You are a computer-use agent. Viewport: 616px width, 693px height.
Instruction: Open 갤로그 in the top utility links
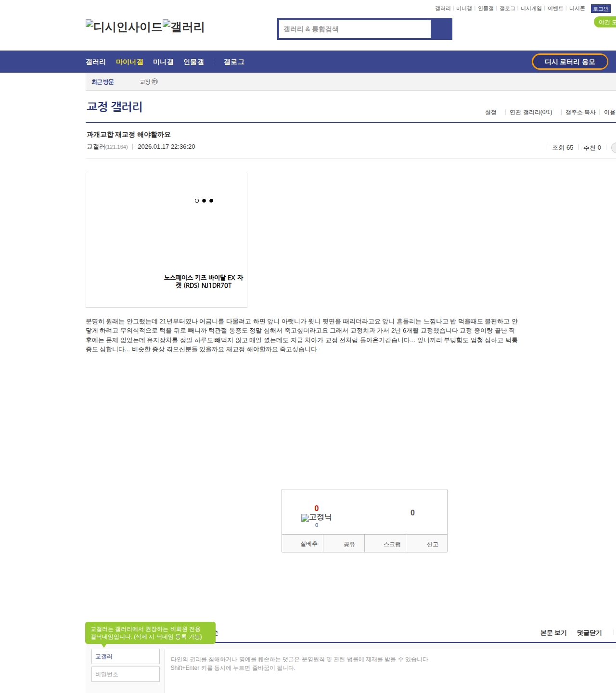pyautogui.click(x=507, y=9)
